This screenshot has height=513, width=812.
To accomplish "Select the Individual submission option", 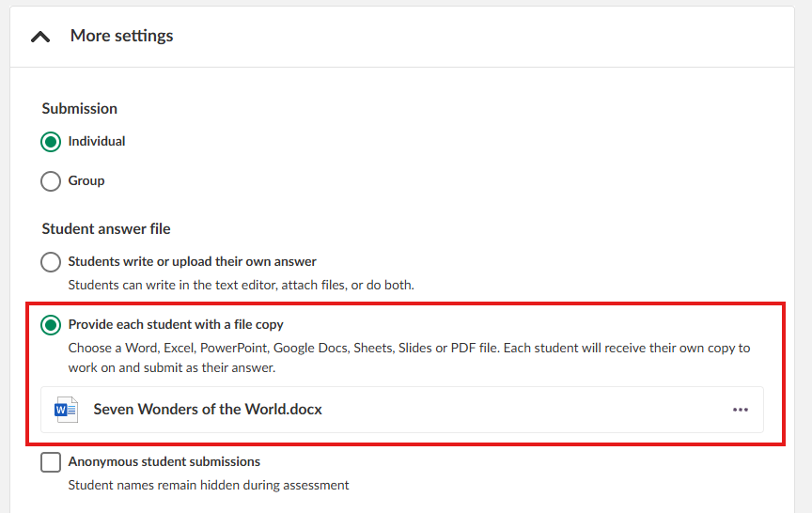I will tap(51, 142).
